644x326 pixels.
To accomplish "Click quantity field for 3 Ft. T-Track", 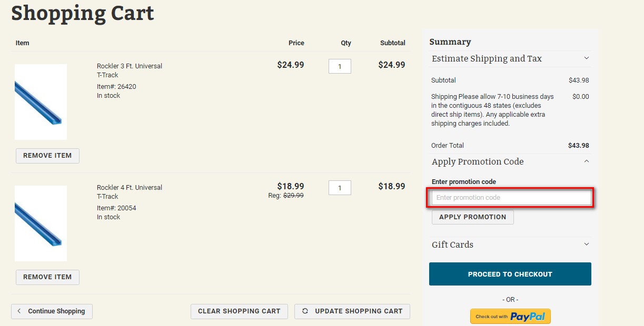I will (x=340, y=66).
